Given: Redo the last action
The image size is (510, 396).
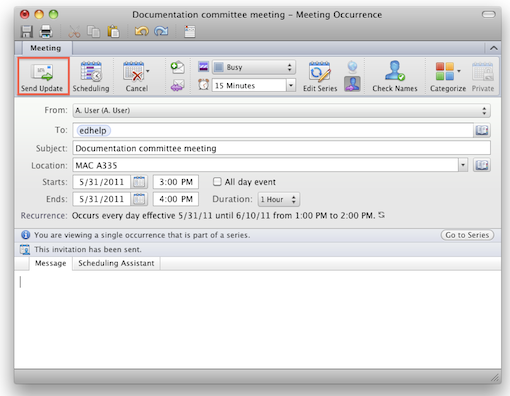Looking at the screenshot, I should coord(161,32).
